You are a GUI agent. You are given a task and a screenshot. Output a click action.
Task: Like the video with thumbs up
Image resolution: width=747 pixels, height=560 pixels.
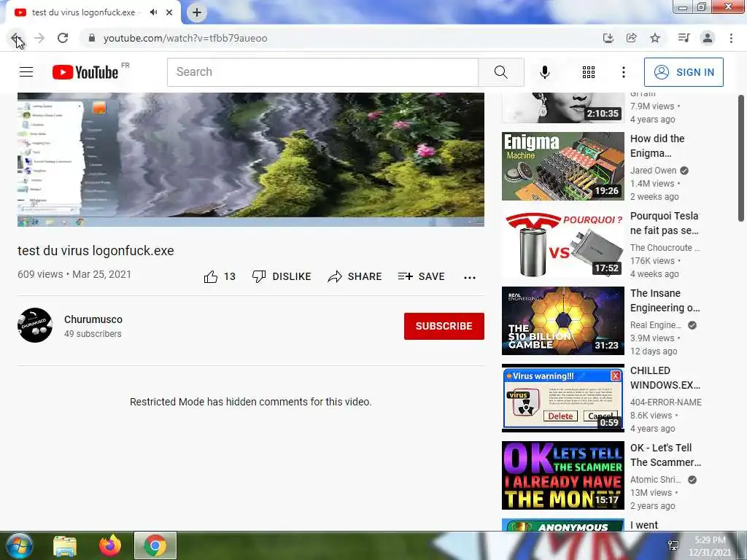(x=220, y=276)
